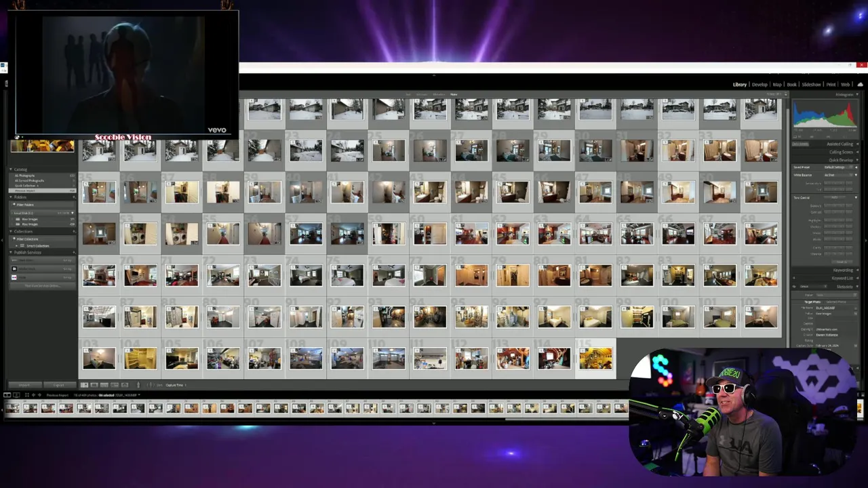Go back with filmstrip left arrow

(33, 394)
